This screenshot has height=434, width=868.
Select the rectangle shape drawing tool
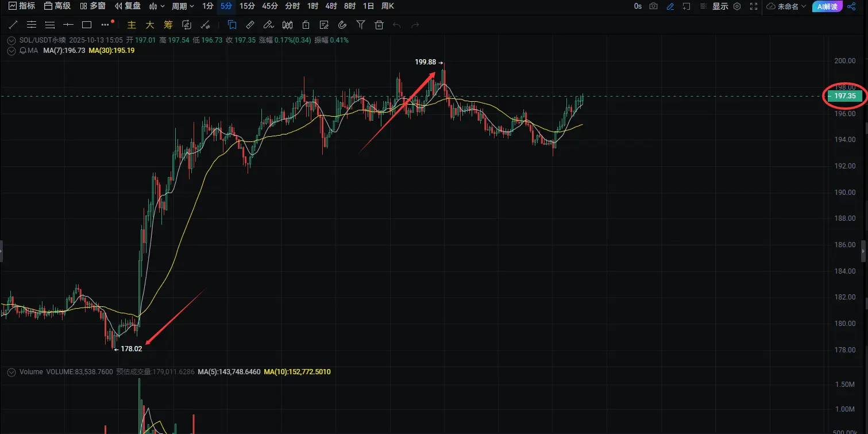(x=87, y=25)
